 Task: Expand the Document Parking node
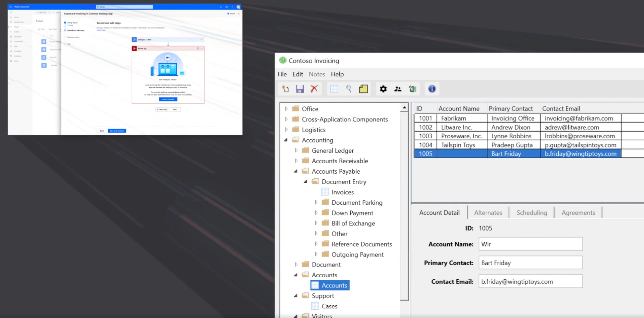[x=316, y=202]
